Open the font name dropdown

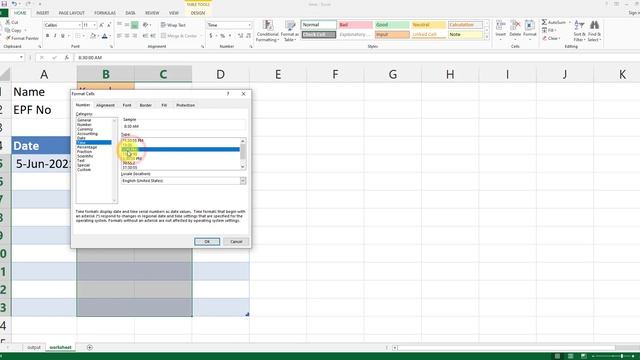(x=80, y=25)
